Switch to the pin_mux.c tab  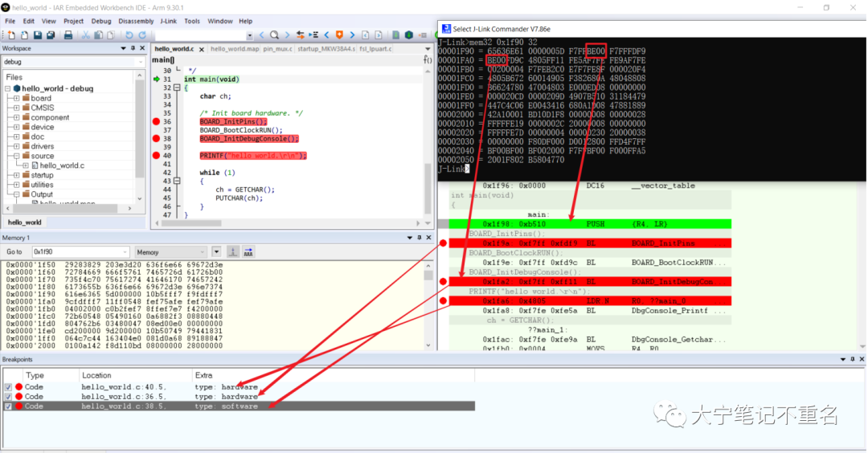click(x=277, y=49)
